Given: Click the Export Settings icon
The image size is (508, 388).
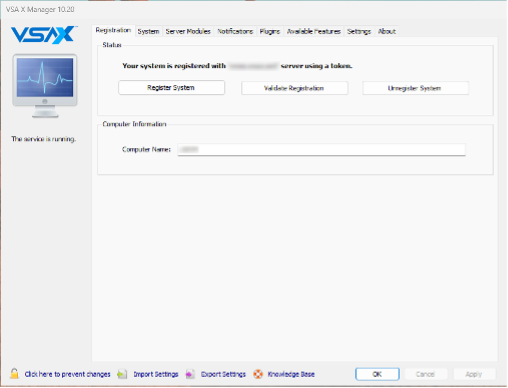Looking at the screenshot, I should click(190, 374).
